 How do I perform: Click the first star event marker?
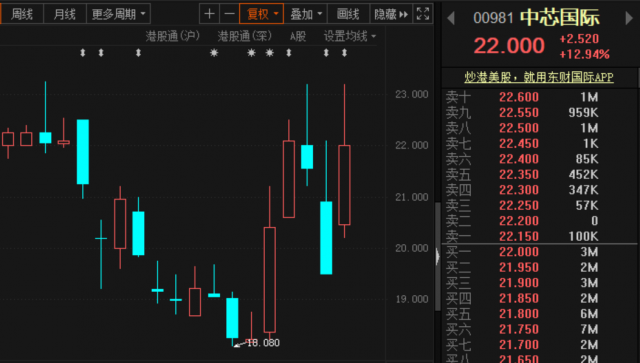pyautogui.click(x=214, y=53)
